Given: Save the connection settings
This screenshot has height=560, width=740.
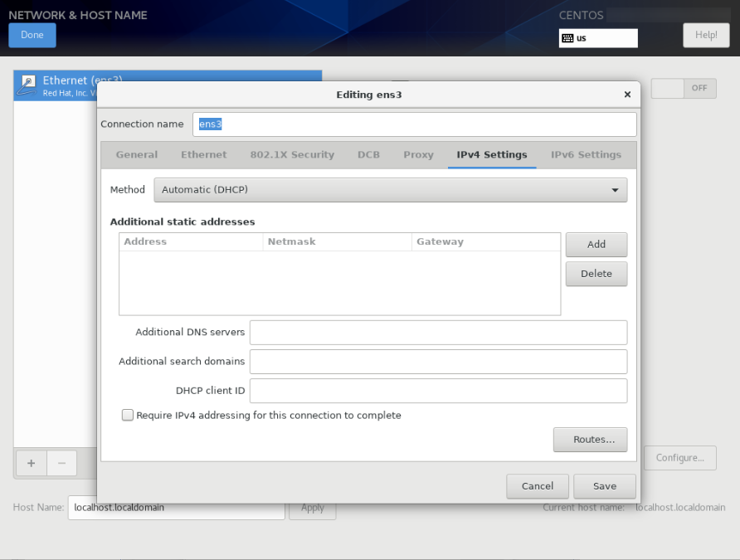Looking at the screenshot, I should click(x=605, y=486).
